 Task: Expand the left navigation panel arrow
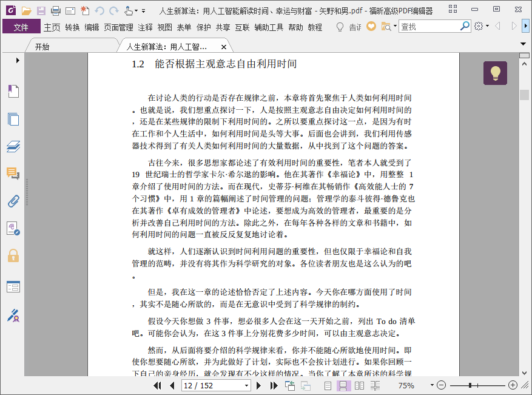click(18, 61)
